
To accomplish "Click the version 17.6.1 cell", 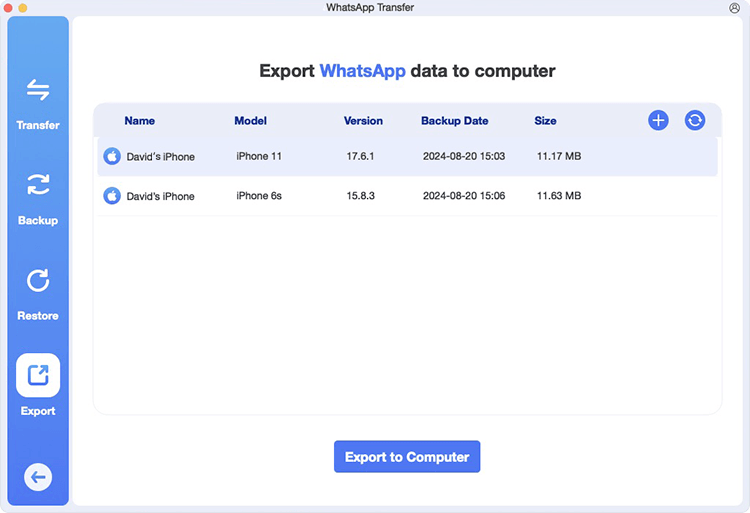I will [x=360, y=156].
